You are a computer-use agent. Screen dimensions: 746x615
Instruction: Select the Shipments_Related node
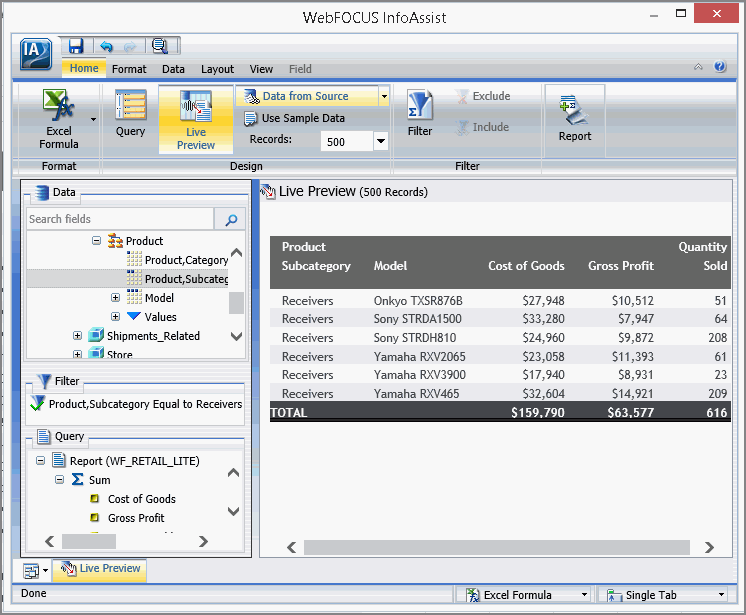coord(144,336)
